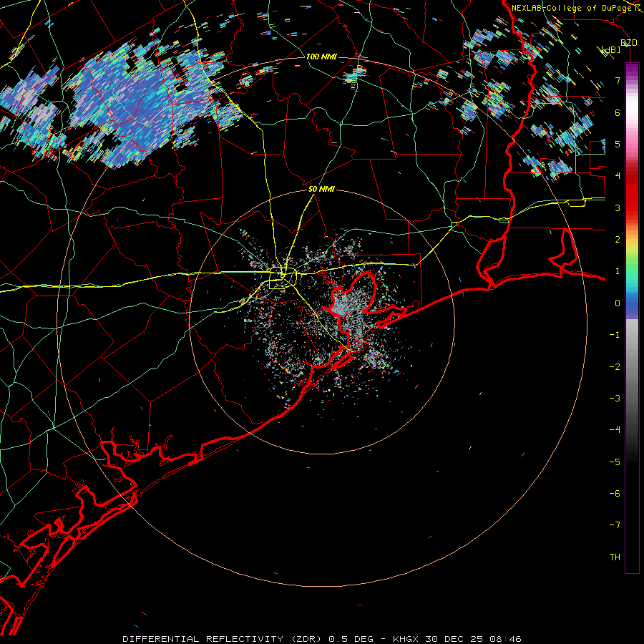Select the 4 value on dB scale

click(618, 176)
